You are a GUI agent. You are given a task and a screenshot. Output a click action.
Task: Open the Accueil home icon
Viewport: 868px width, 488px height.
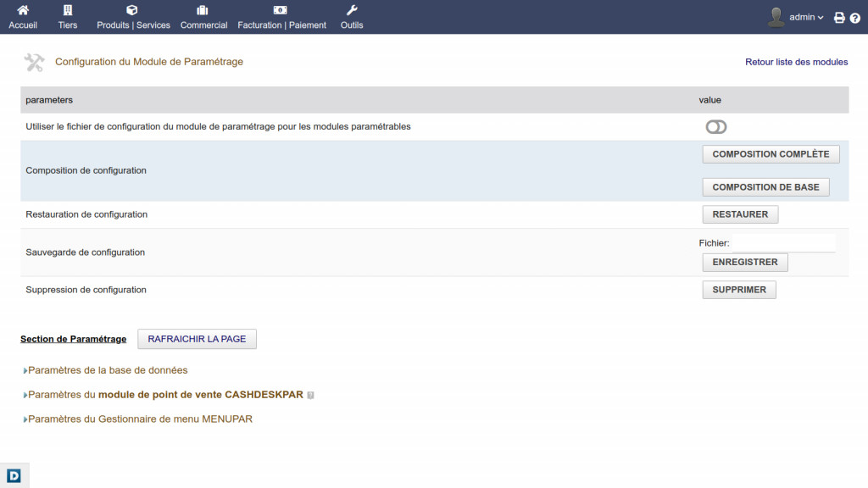point(23,10)
